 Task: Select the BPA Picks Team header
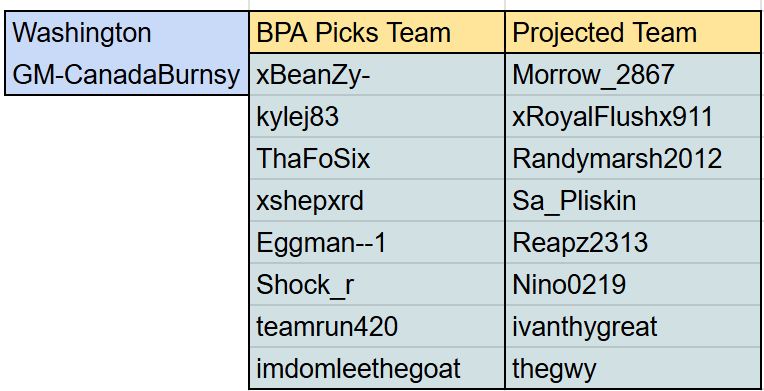pyautogui.click(x=377, y=32)
